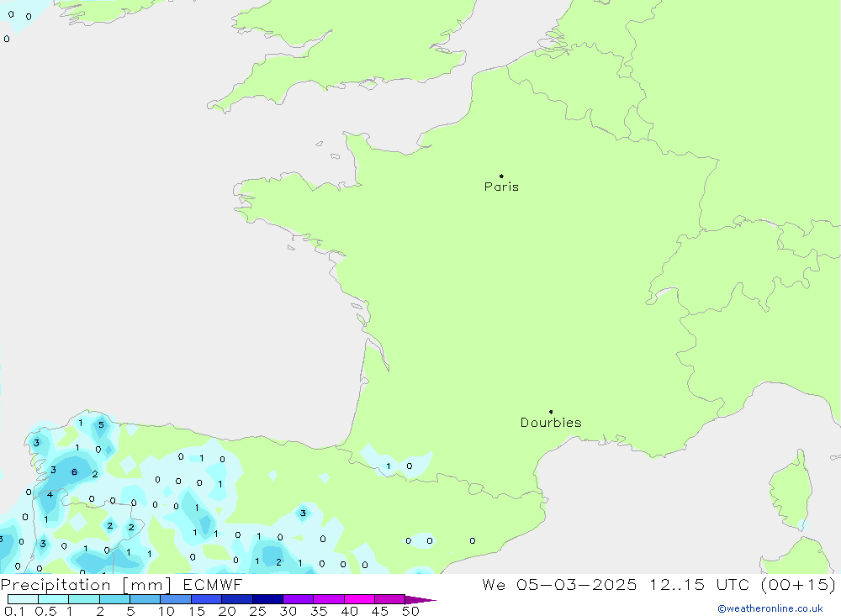Click the 'We 05-03-2025' date text

(x=559, y=584)
